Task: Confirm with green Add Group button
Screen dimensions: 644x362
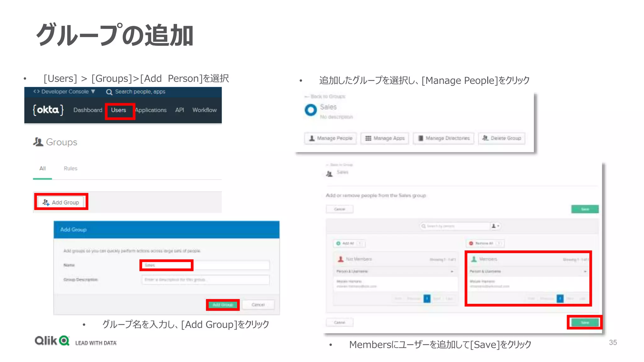Action: (x=223, y=305)
